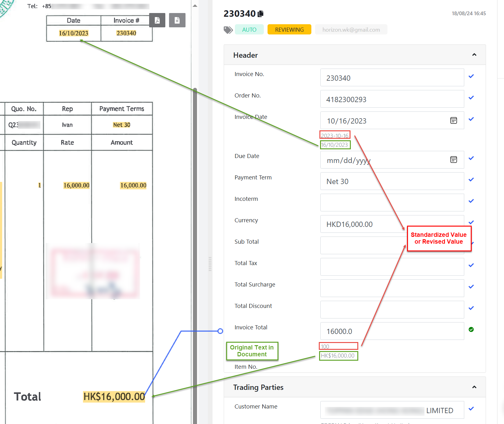The height and width of the screenshot is (424, 504).
Task: Collapse the Header section
Action: [x=474, y=55]
